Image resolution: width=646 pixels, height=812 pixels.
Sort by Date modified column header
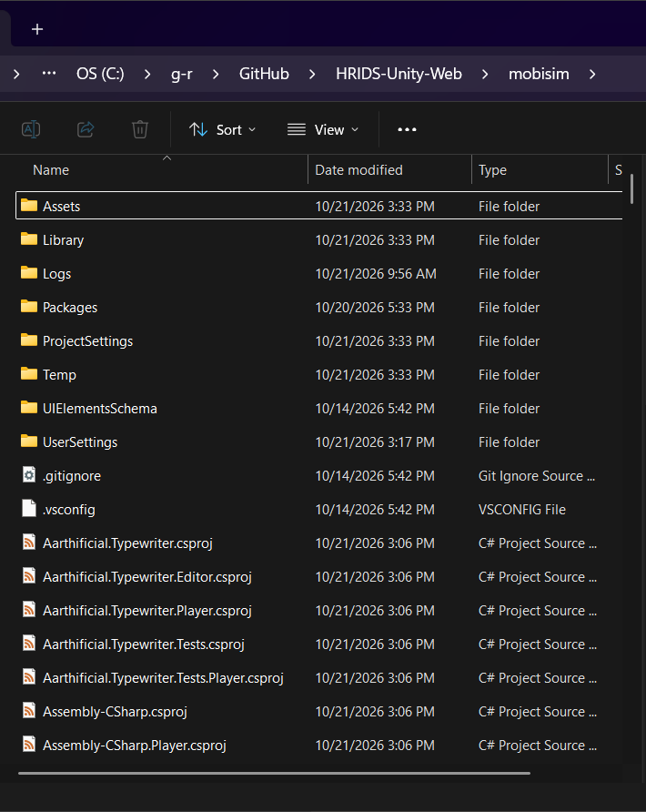tap(358, 170)
